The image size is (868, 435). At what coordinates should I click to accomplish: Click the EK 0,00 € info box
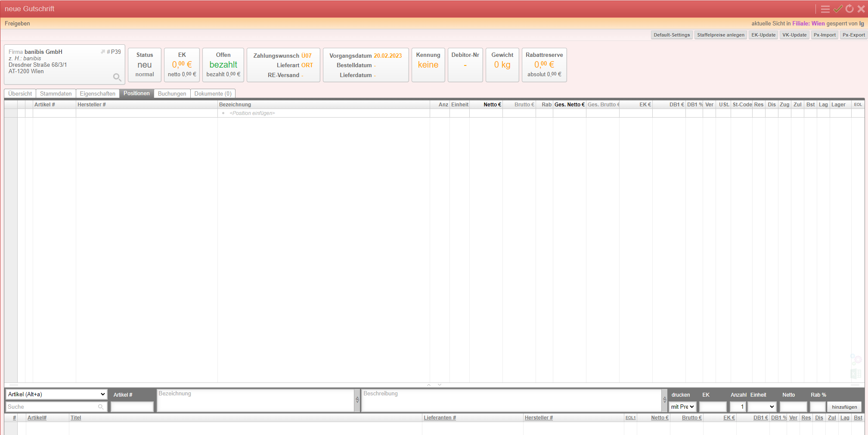182,65
